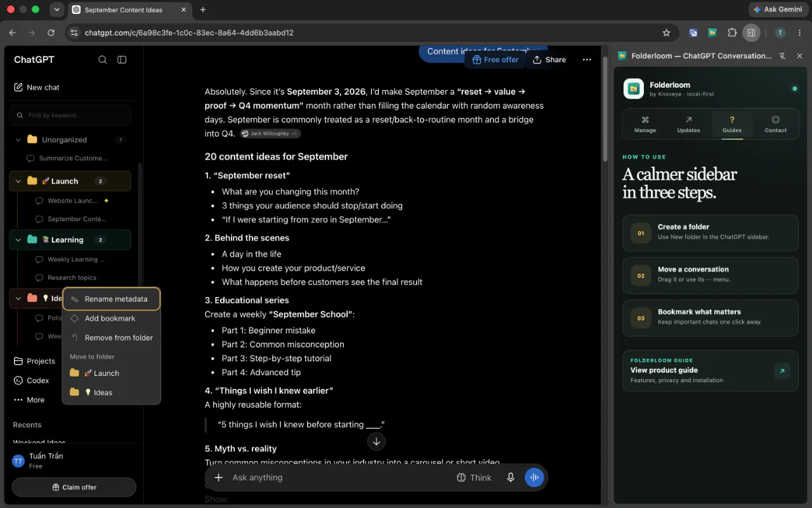This screenshot has width=812, height=508.
Task: Click the Folderloom extension icon in toolbar
Action: click(x=712, y=32)
